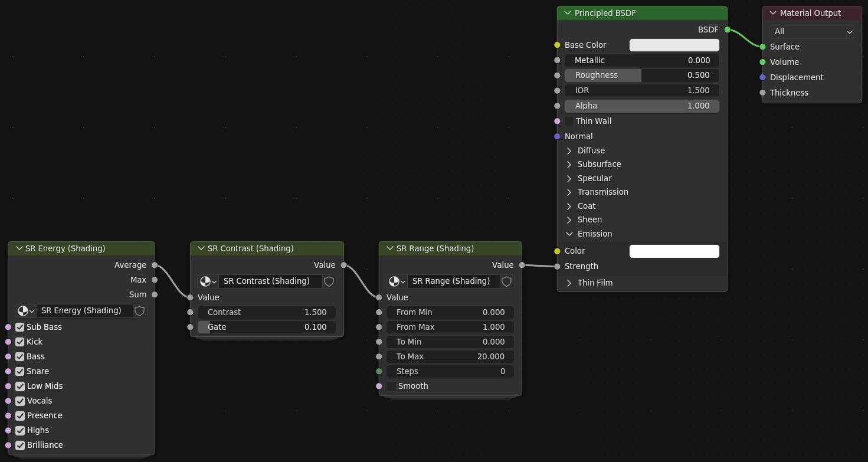Click the Max output socket on SR Energy

click(155, 280)
